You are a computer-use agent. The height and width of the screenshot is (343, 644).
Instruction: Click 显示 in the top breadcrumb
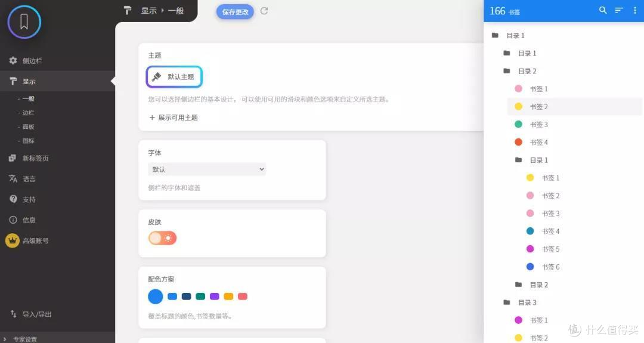[148, 11]
